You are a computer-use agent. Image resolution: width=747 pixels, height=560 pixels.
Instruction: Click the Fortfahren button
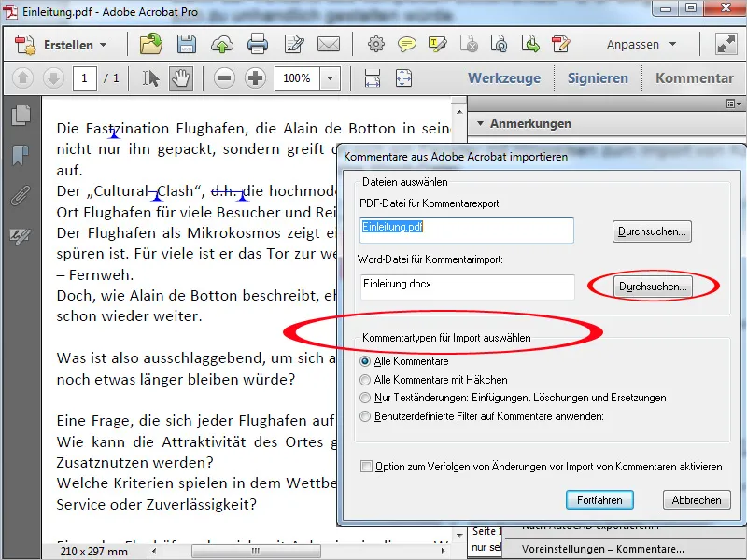599,500
